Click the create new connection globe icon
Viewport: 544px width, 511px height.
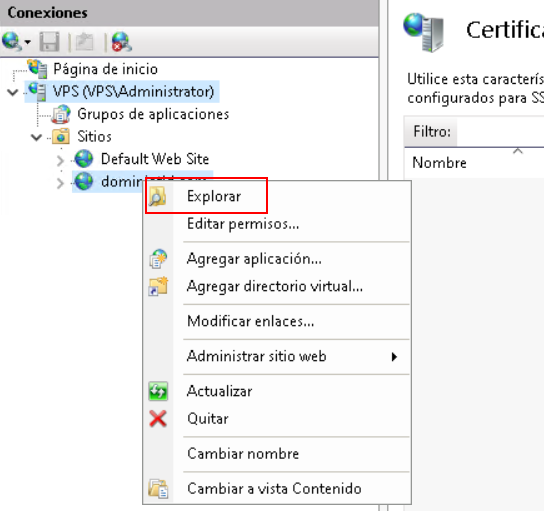pos(11,42)
